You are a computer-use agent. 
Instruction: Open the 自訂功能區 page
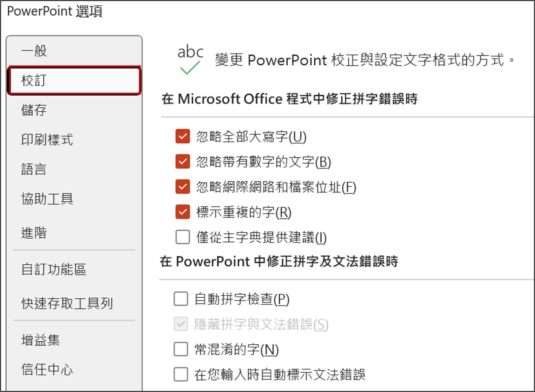54,269
